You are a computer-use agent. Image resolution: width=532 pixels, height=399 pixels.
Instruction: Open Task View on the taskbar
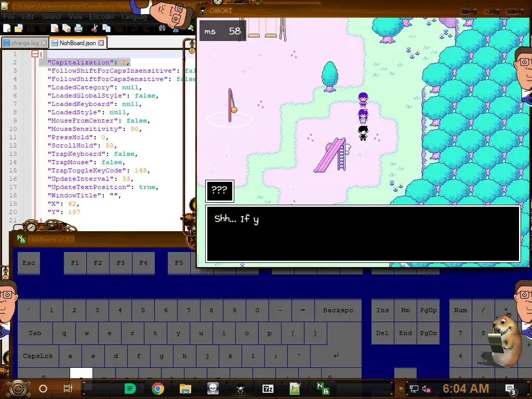[68, 389]
